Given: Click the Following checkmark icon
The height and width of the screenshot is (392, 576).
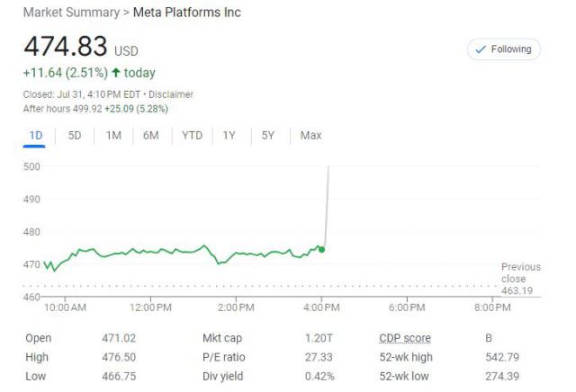Looking at the screenshot, I should pyautogui.click(x=480, y=49).
